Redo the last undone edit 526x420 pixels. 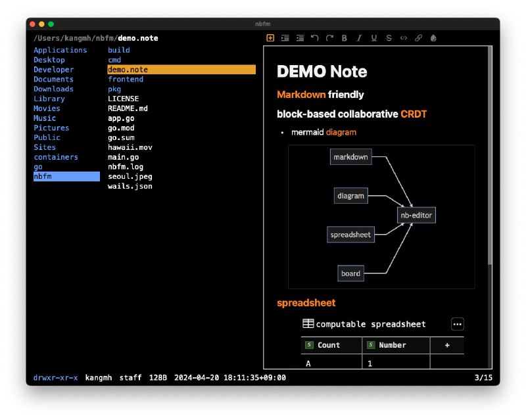click(x=329, y=38)
